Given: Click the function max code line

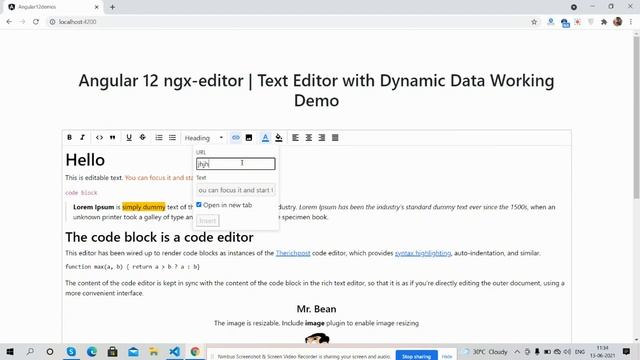Looking at the screenshot, I should 132,267.
